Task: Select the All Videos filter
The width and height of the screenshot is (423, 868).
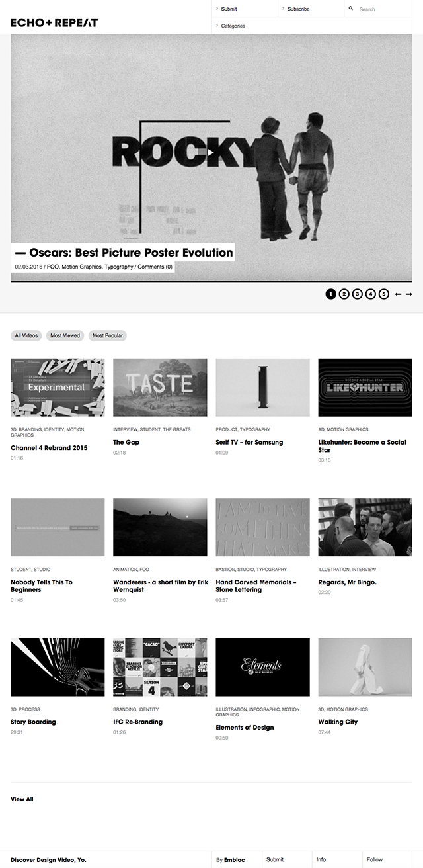Action: pyautogui.click(x=26, y=335)
